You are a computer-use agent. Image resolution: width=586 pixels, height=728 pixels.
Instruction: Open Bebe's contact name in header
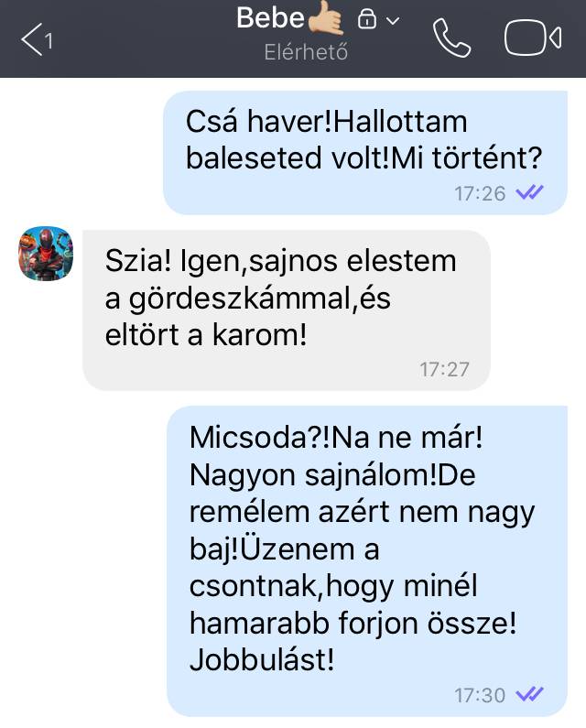click(270, 18)
